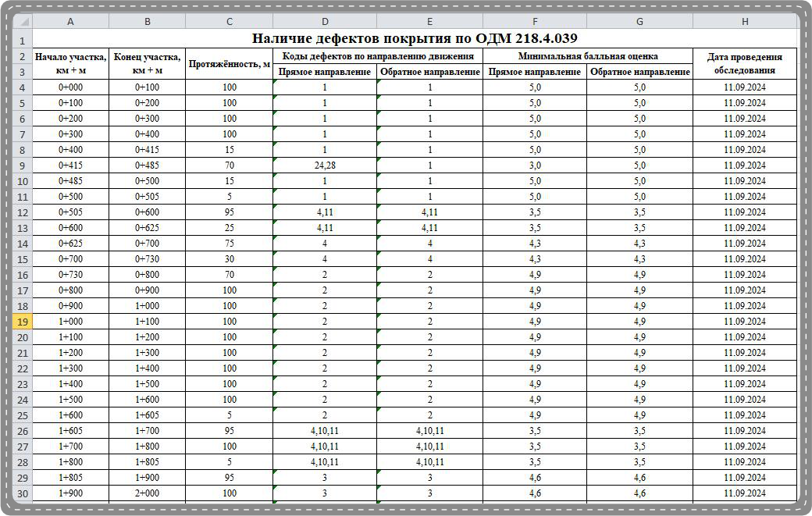Click 'Протяжённость, м' header cell
Image resolution: width=812 pixels, height=516 pixels.
click(x=229, y=64)
